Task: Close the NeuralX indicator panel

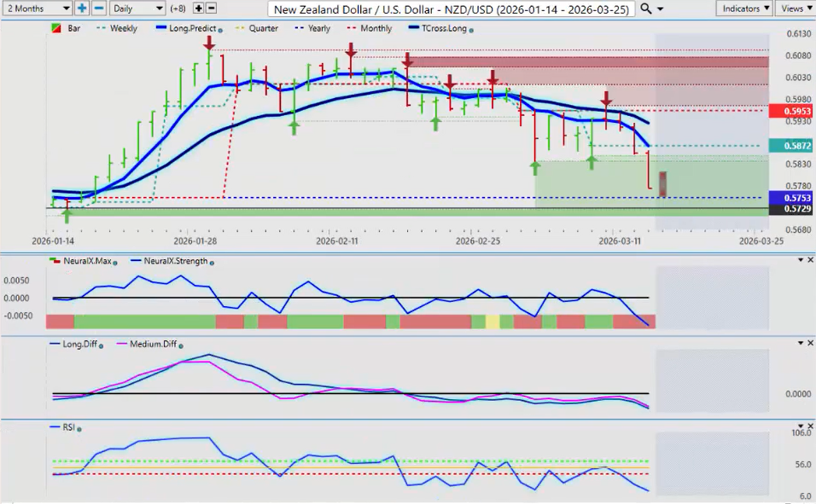Action: (x=809, y=260)
